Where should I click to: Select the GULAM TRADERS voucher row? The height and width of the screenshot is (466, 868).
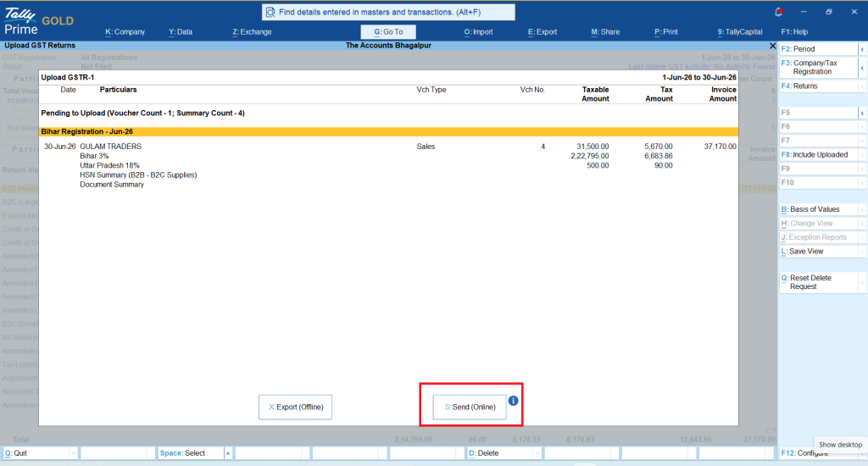(x=389, y=147)
